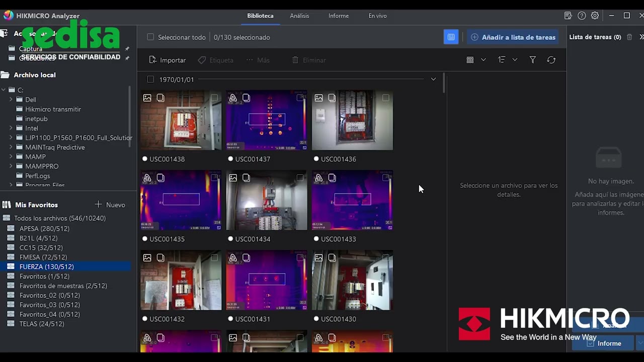This screenshot has width=644, height=362.
Task: Open the filter funnel icon
Action: coord(532,60)
